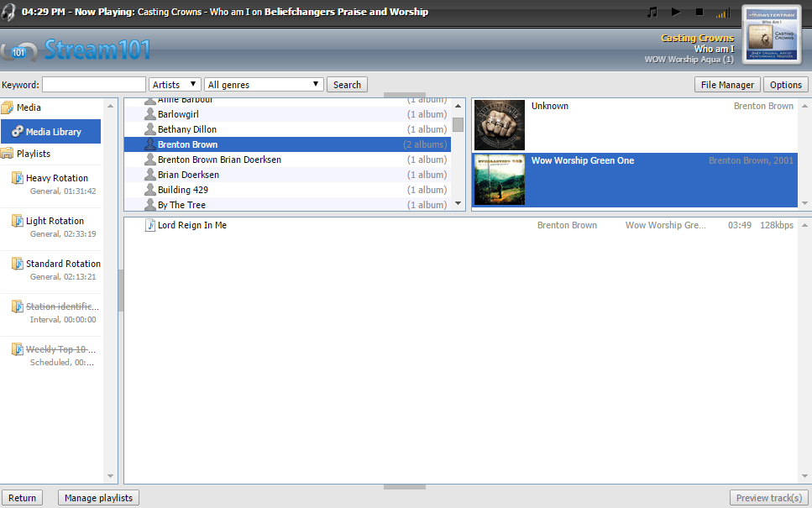Viewport: 812px width, 508px height.
Task: Open the Media Library item
Action: pos(53,132)
